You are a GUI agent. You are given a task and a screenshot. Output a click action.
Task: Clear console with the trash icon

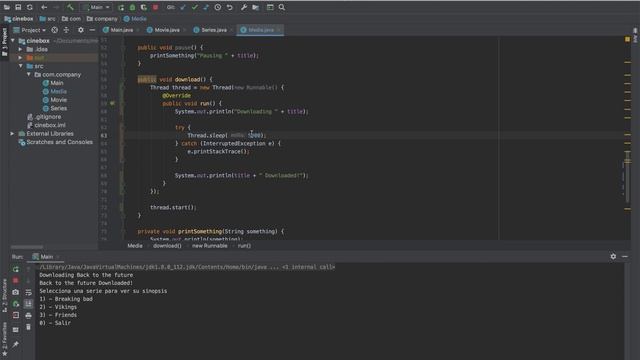tap(28, 327)
